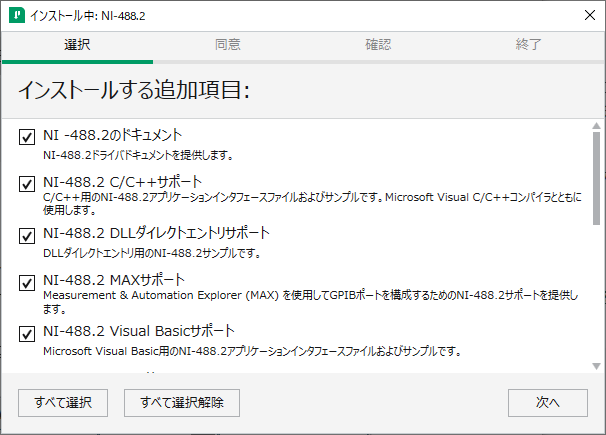Click the NI-488.2 MAXサポート title
This screenshot has width=606, height=435.
(x=114, y=280)
